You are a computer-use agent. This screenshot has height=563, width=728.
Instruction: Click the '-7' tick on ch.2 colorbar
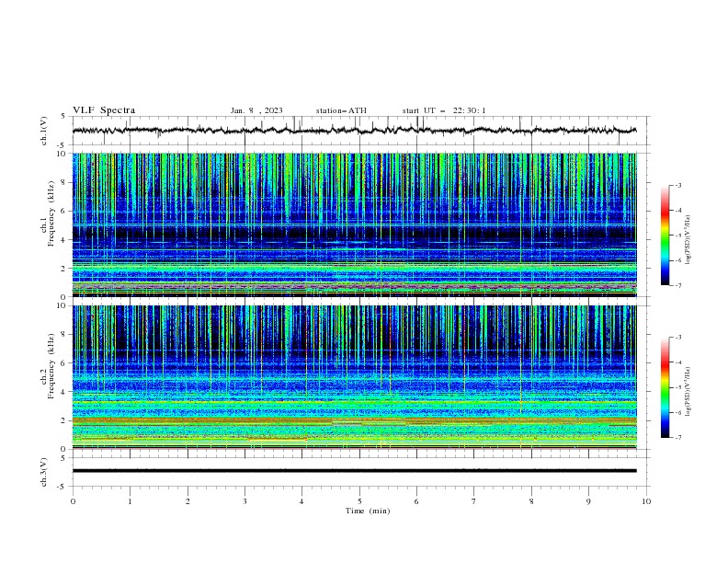(678, 438)
